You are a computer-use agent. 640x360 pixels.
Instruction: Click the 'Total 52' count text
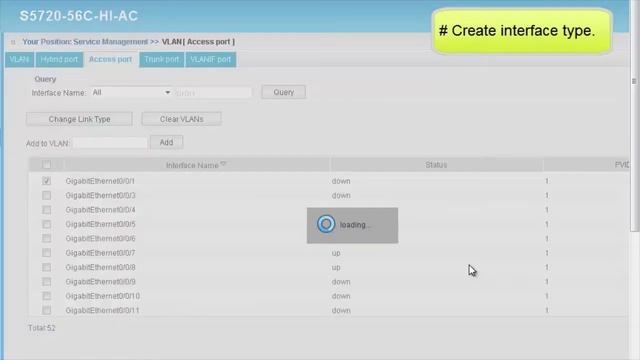(42, 328)
